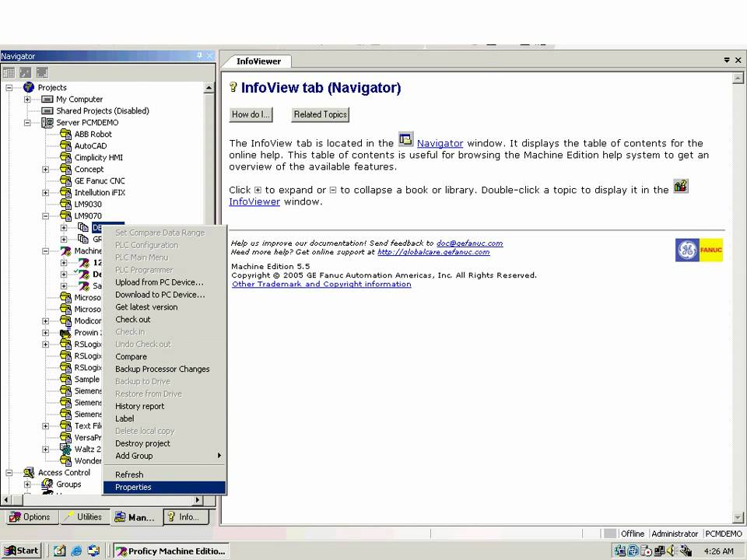Click the Cimplicity HMI folder icon
This screenshot has width=747, height=560.
65,157
